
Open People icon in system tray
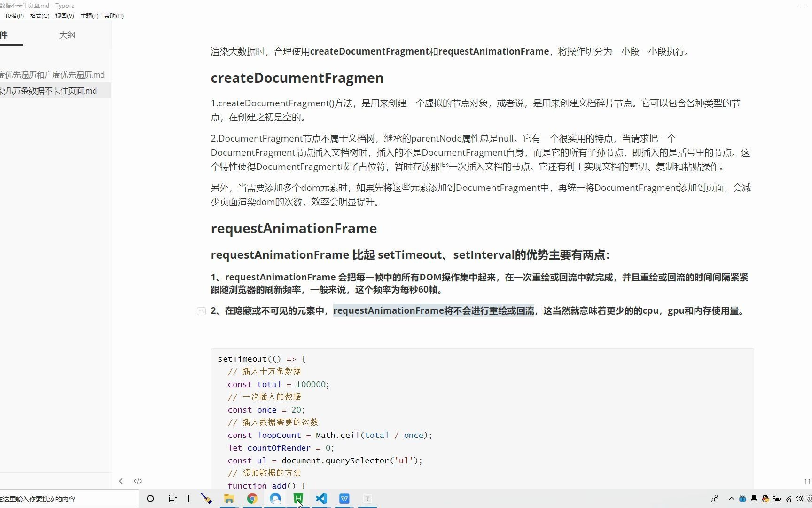tap(715, 499)
